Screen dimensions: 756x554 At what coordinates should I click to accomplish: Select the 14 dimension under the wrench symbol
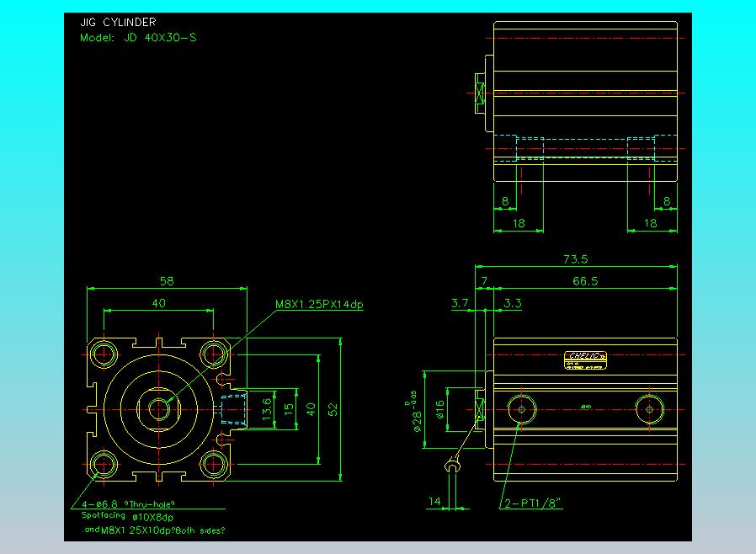[x=434, y=502]
